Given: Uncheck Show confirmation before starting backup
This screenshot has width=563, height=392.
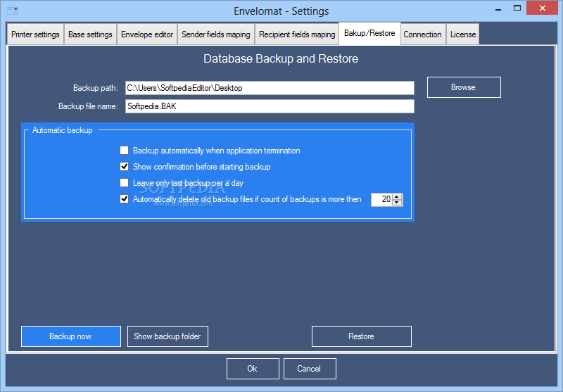Looking at the screenshot, I should (125, 167).
